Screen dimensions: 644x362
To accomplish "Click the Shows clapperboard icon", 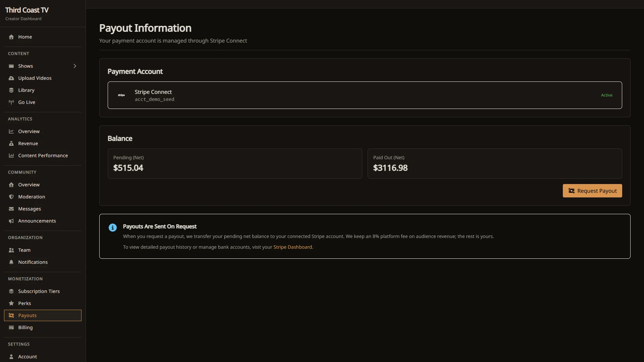I will [11, 66].
